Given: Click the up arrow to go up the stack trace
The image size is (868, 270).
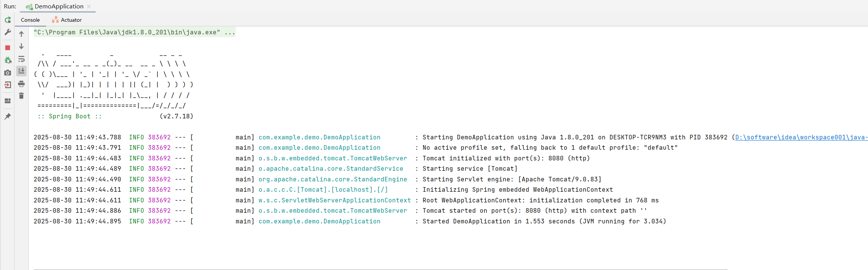Looking at the screenshot, I should [x=21, y=34].
